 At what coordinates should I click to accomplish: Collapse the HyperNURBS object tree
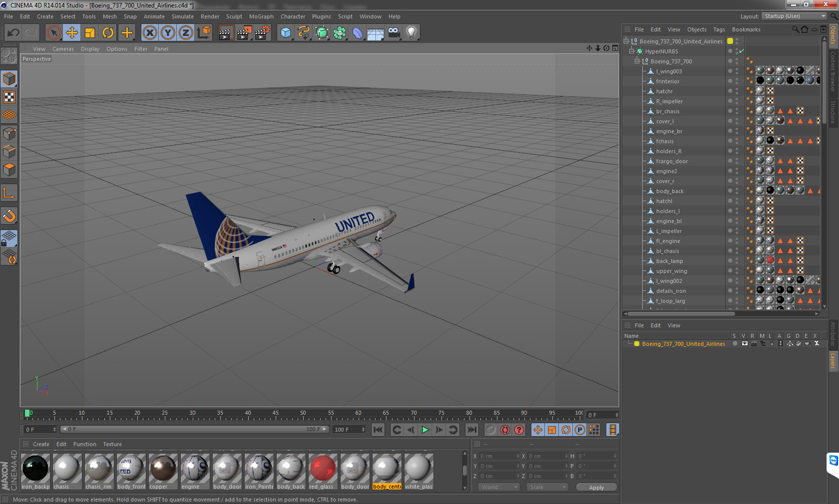(x=632, y=51)
